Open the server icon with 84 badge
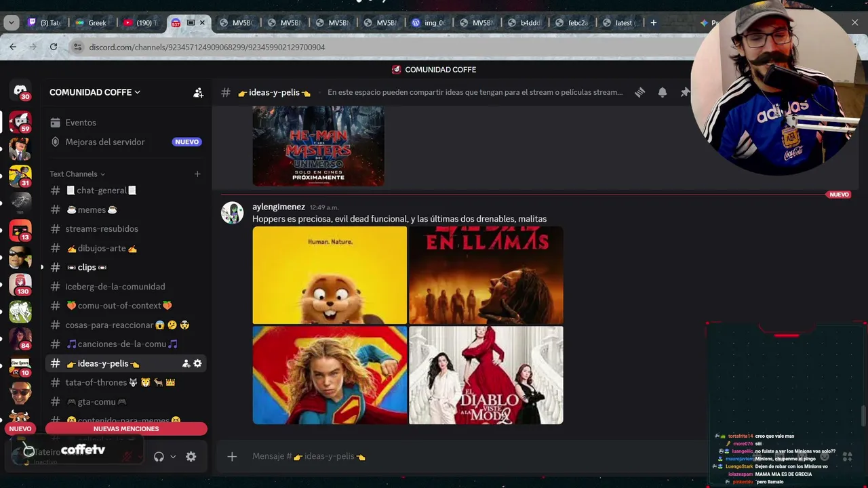Screen dimensions: 868x488 point(20,338)
